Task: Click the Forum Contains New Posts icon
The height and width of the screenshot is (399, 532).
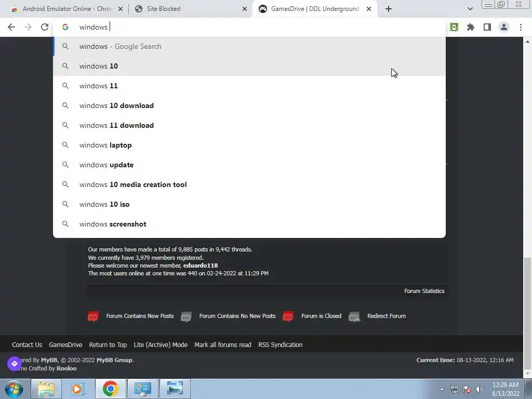Action: 93,316
